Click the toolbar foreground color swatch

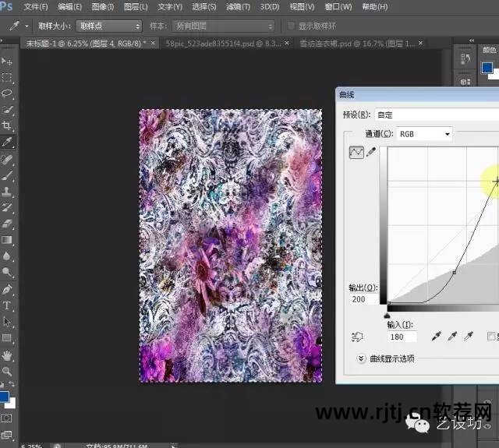(x=4, y=396)
